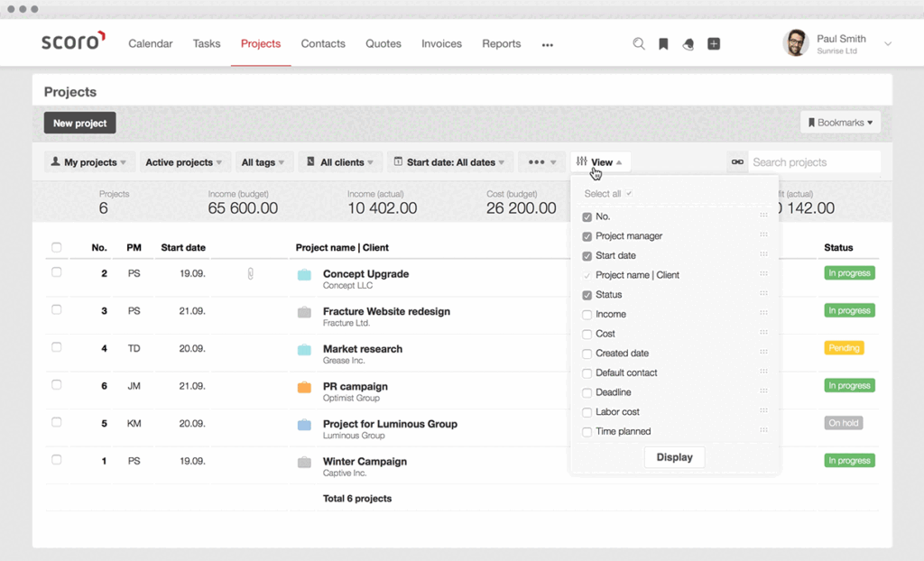This screenshot has height=561, width=924.
Task: Open the My projects filter dropdown
Action: [89, 162]
